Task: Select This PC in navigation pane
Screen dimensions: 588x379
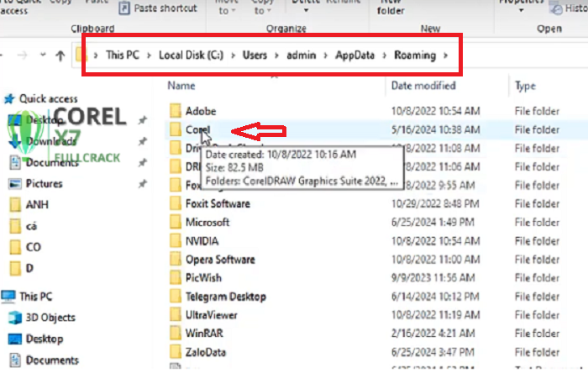Action: (35, 297)
